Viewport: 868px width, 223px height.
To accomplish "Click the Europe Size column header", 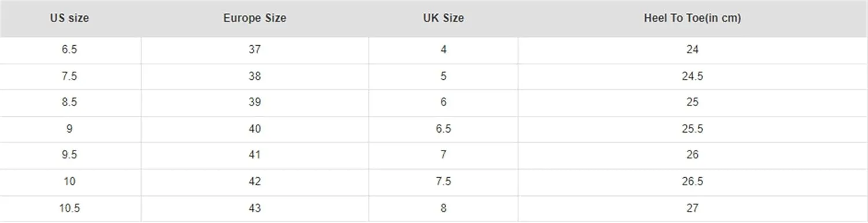I will click(255, 19).
